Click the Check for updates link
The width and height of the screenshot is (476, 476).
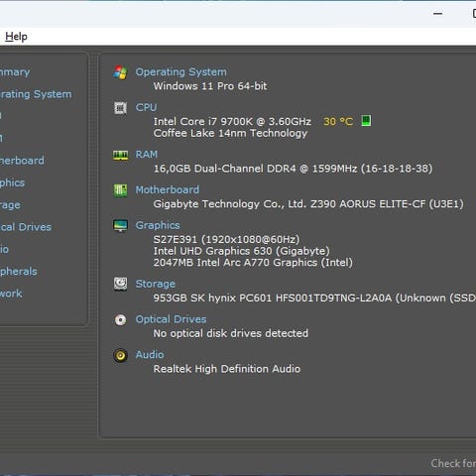pyautogui.click(x=453, y=463)
